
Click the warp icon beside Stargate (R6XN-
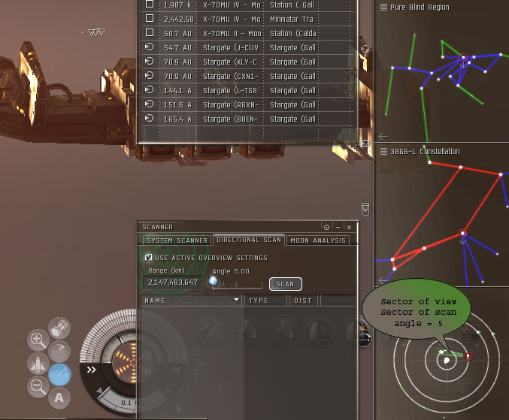150,104
